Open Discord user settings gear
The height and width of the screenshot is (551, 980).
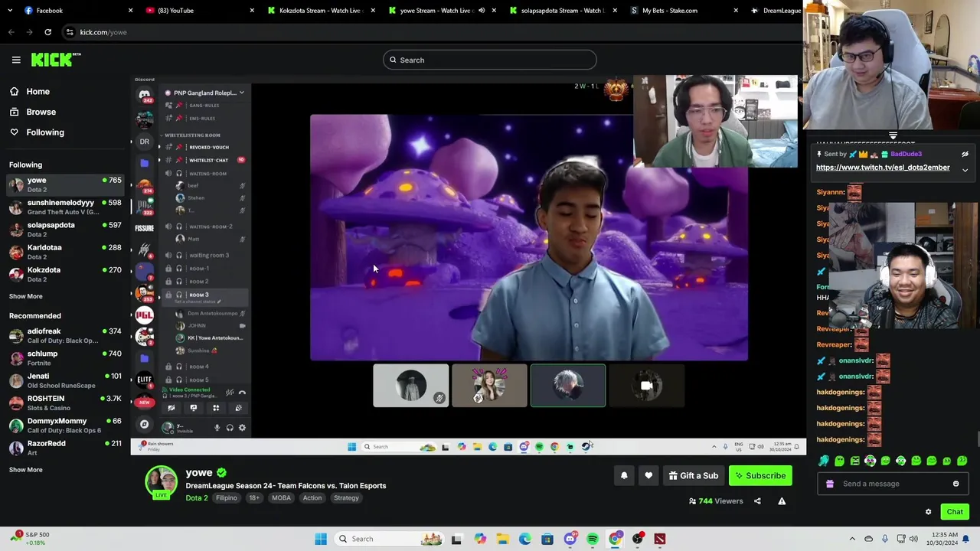point(242,428)
